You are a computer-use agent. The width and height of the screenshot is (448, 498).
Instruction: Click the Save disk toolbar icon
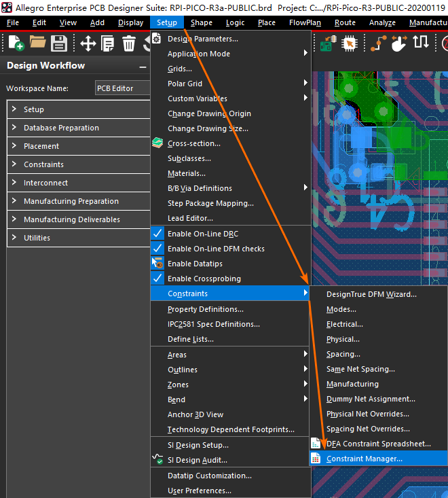[59, 43]
